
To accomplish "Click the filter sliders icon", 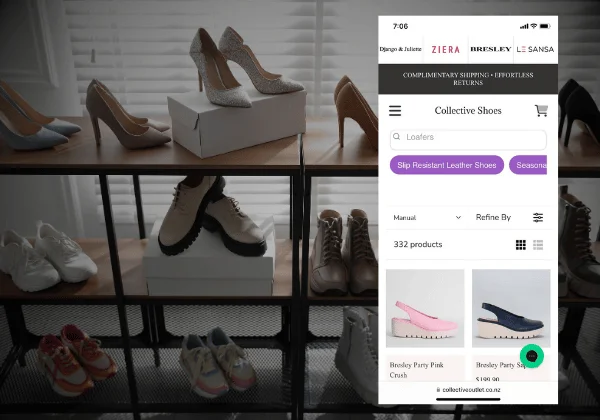I will pos(538,217).
